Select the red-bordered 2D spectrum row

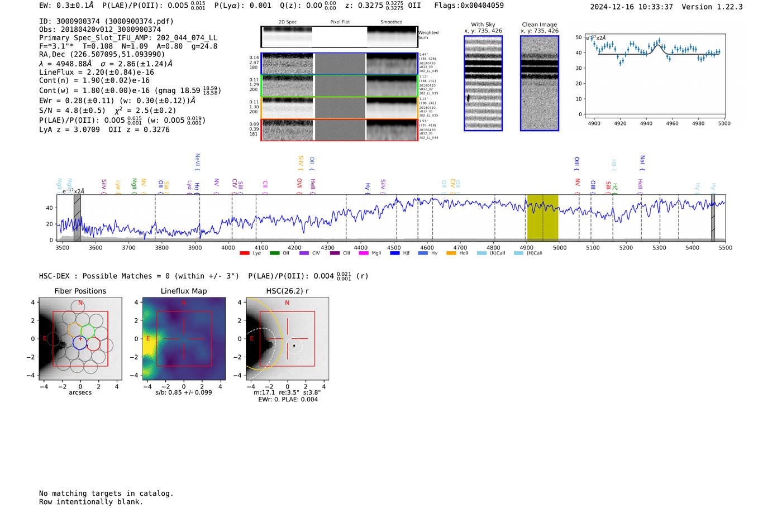point(339,130)
